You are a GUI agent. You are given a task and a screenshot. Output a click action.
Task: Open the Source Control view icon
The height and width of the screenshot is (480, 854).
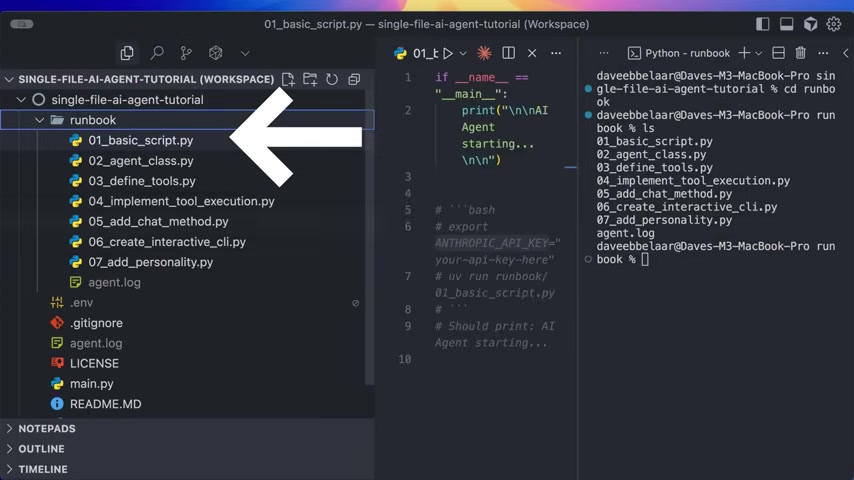[x=186, y=53]
